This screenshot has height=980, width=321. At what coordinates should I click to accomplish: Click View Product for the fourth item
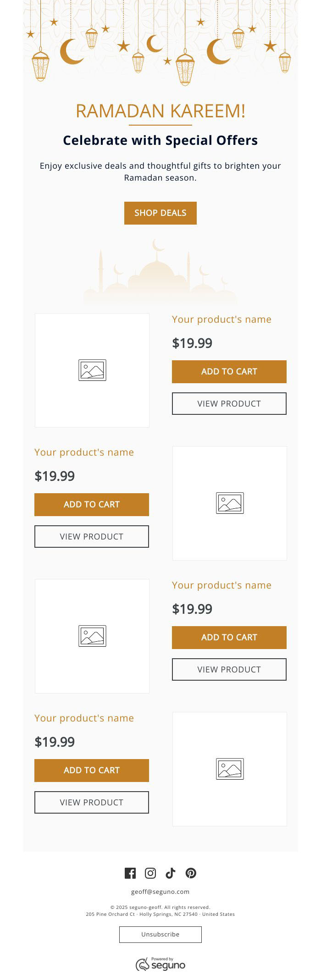coord(92,803)
